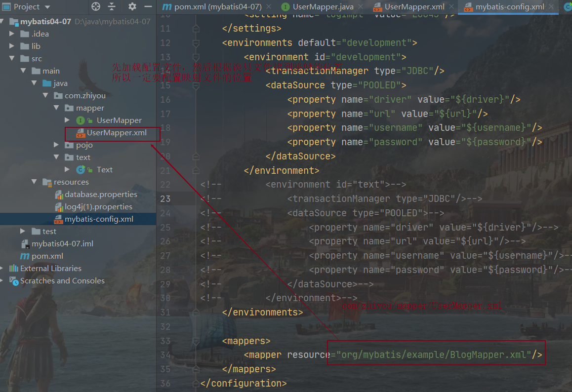
Task: Fold the environments closing tag at line 31
Action: coord(196,312)
